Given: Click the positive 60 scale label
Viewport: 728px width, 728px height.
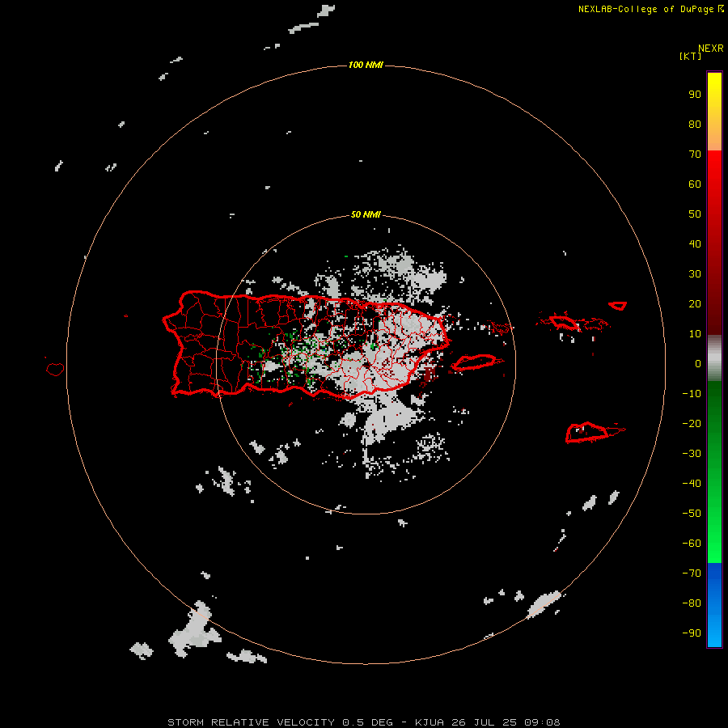Looking at the screenshot, I should coord(695,184).
